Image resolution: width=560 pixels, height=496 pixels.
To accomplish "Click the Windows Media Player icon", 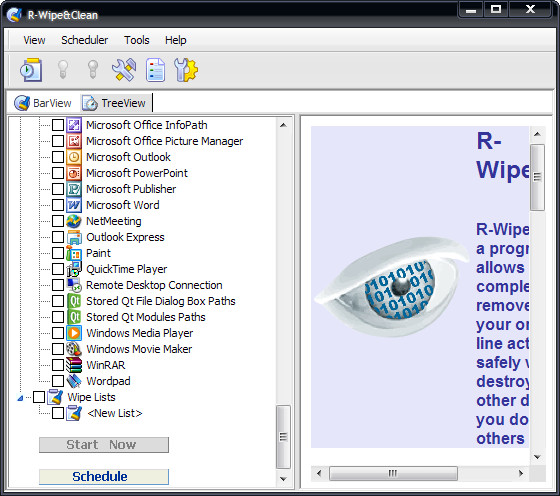I will pos(74,333).
